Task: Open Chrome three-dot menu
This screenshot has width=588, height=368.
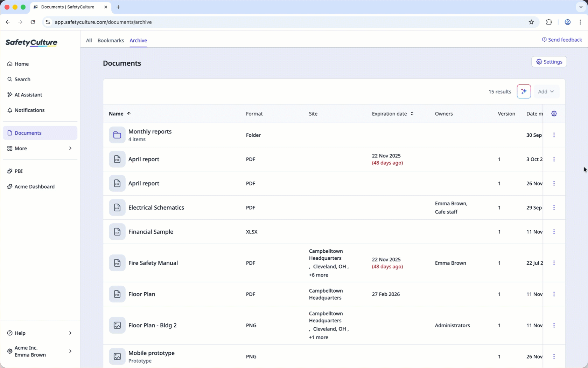Action: [x=581, y=22]
